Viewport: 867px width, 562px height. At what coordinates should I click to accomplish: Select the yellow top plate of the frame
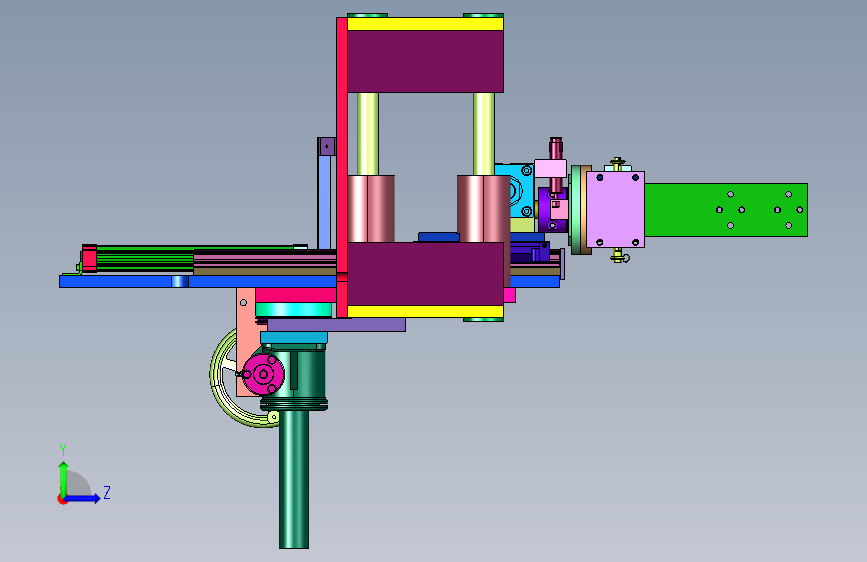pyautogui.click(x=425, y=24)
